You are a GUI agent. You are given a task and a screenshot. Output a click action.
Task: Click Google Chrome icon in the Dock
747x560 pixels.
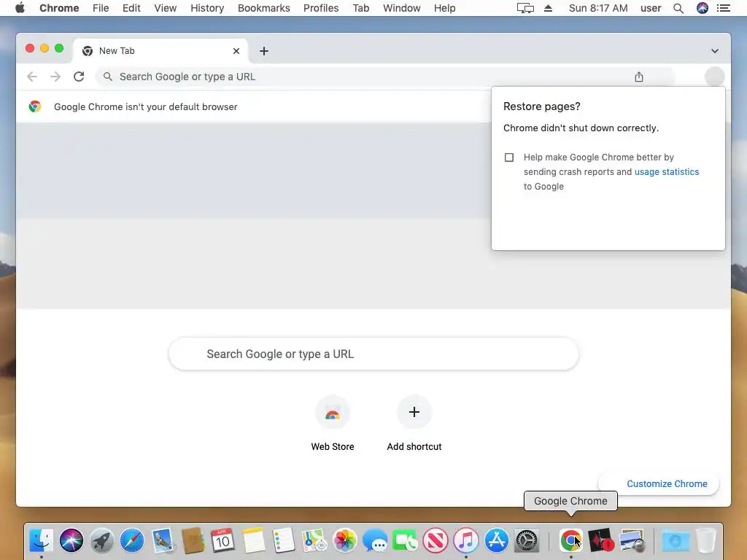[x=570, y=540]
